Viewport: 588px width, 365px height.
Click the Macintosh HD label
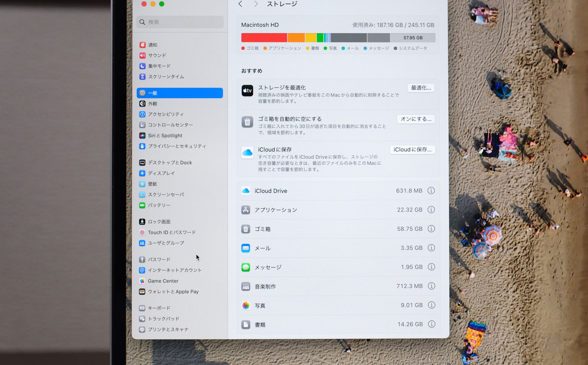pyautogui.click(x=260, y=25)
